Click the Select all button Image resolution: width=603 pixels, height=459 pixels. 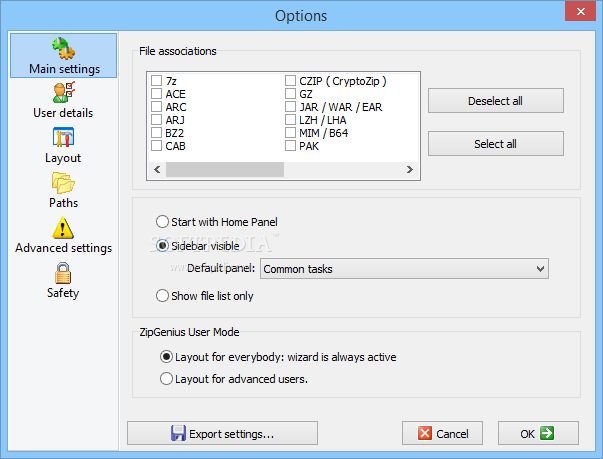pyautogui.click(x=496, y=144)
